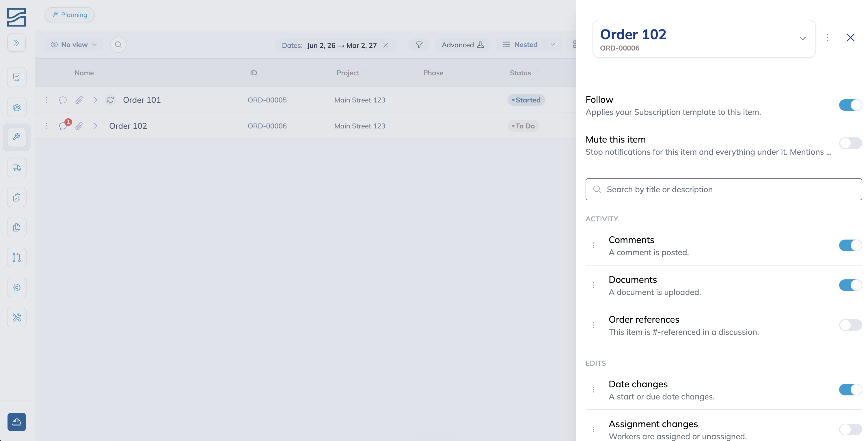Open the documents copy sidebar icon

click(x=16, y=227)
